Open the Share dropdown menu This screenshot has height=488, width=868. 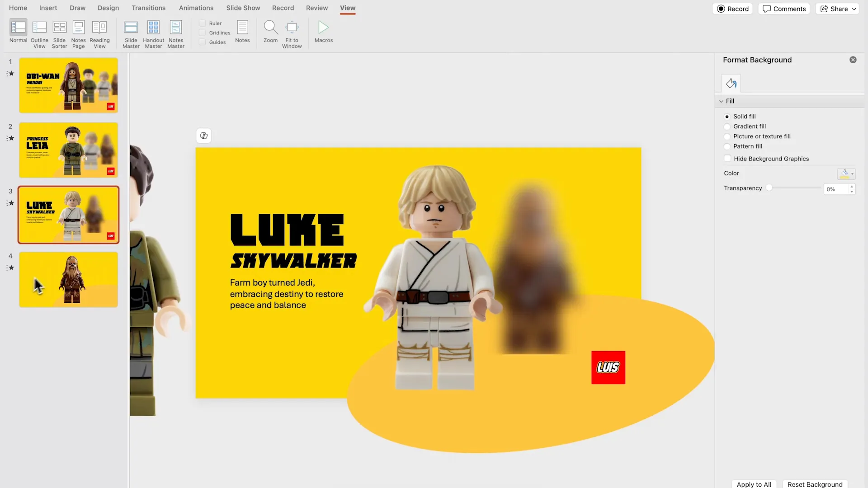(838, 9)
